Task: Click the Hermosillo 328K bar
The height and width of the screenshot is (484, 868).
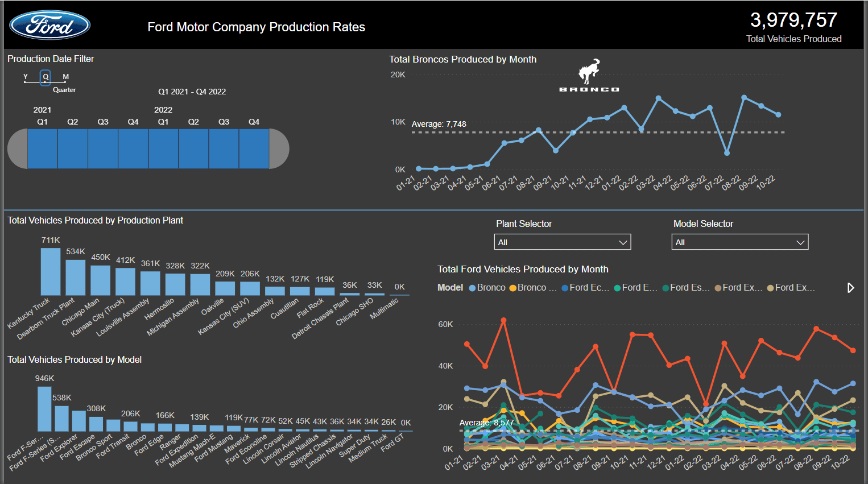Action: [175, 284]
